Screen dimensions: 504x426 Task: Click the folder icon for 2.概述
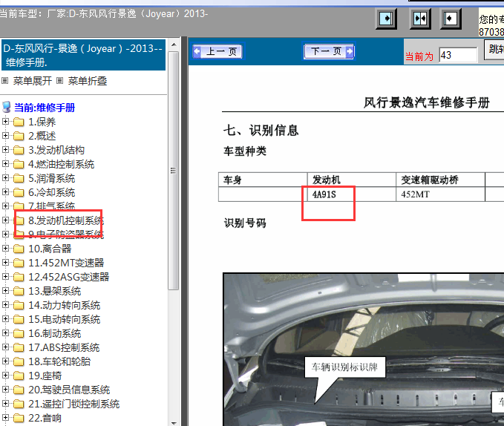tap(19, 136)
